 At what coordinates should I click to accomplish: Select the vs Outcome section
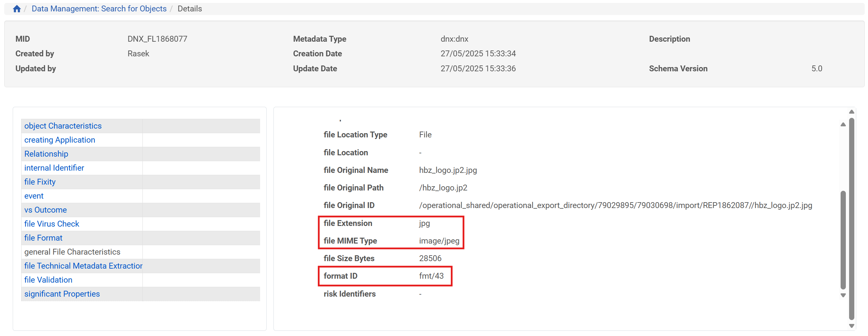click(46, 210)
